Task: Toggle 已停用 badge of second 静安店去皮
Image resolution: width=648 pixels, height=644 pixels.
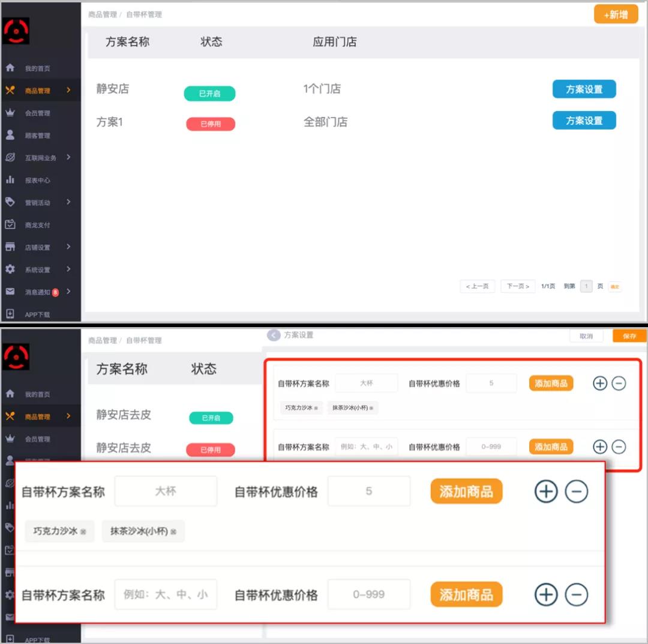Action: tap(211, 450)
